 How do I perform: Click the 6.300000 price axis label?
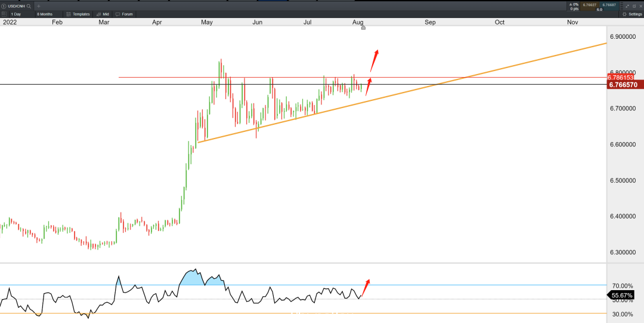pyautogui.click(x=624, y=252)
